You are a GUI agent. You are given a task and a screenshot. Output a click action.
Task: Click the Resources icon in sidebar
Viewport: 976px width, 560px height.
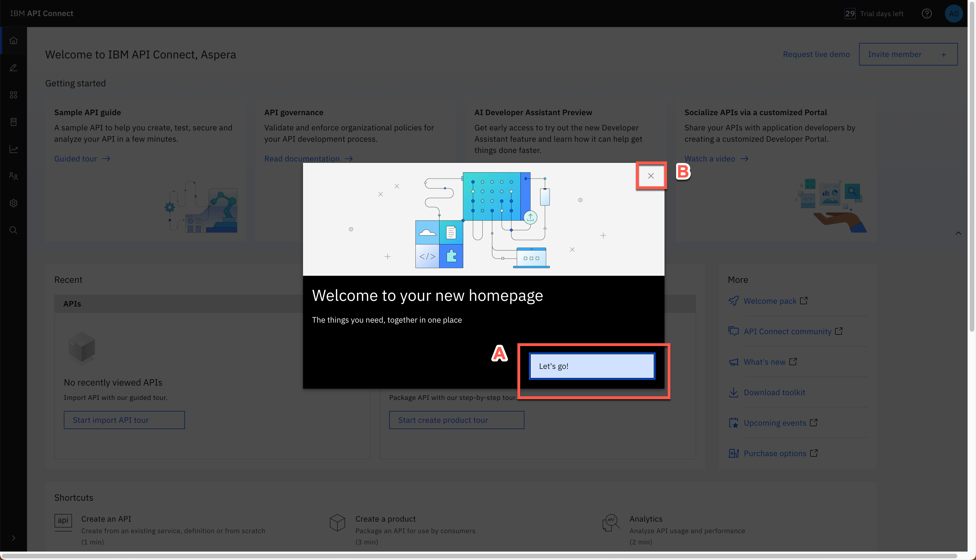point(14,122)
